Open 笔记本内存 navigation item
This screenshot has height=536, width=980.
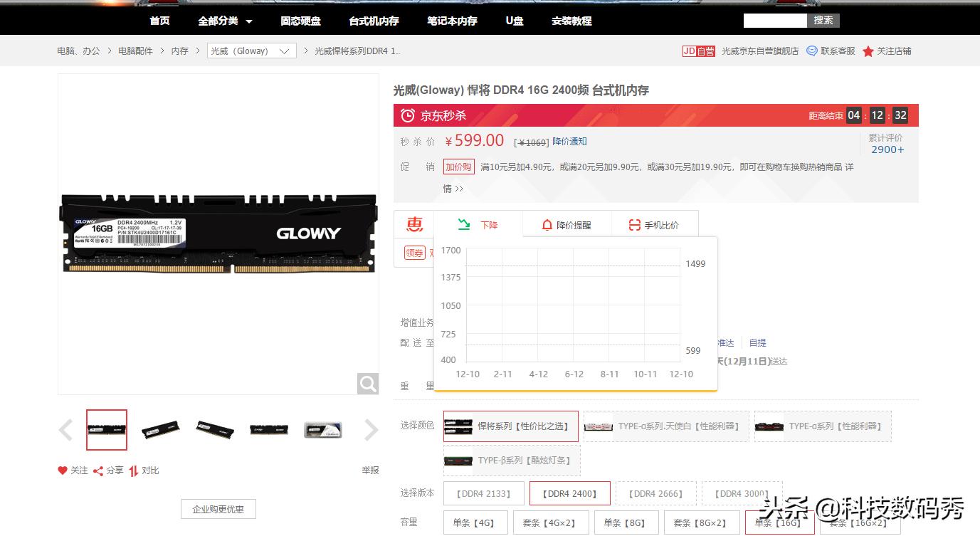coord(452,21)
